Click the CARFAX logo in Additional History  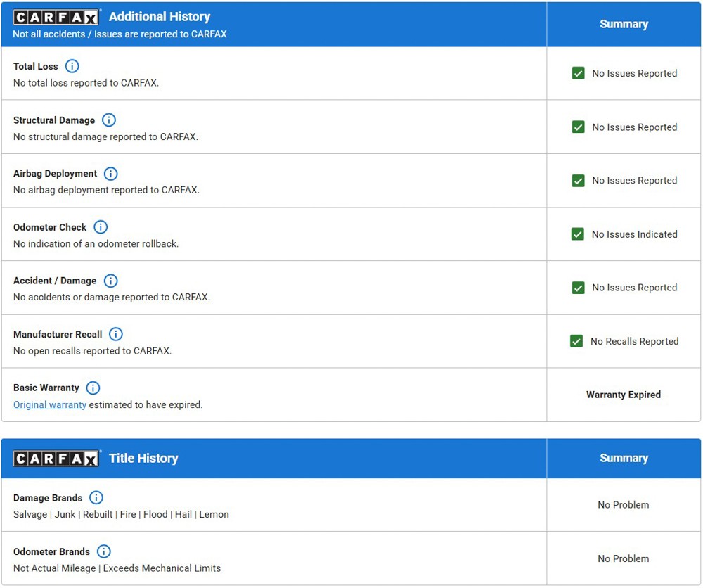57,18
